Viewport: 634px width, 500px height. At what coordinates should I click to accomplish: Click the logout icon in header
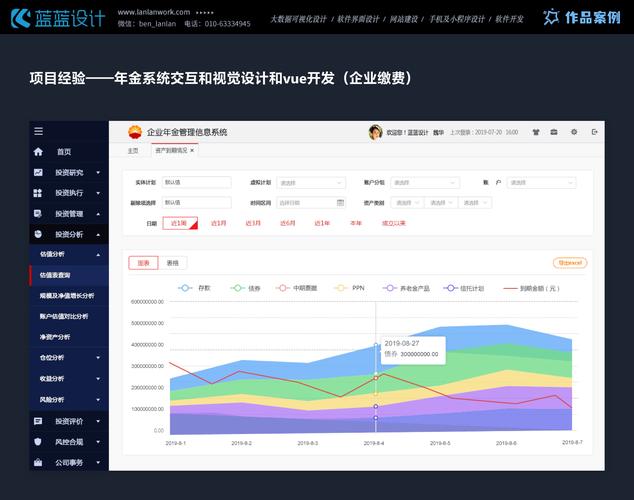click(x=594, y=132)
